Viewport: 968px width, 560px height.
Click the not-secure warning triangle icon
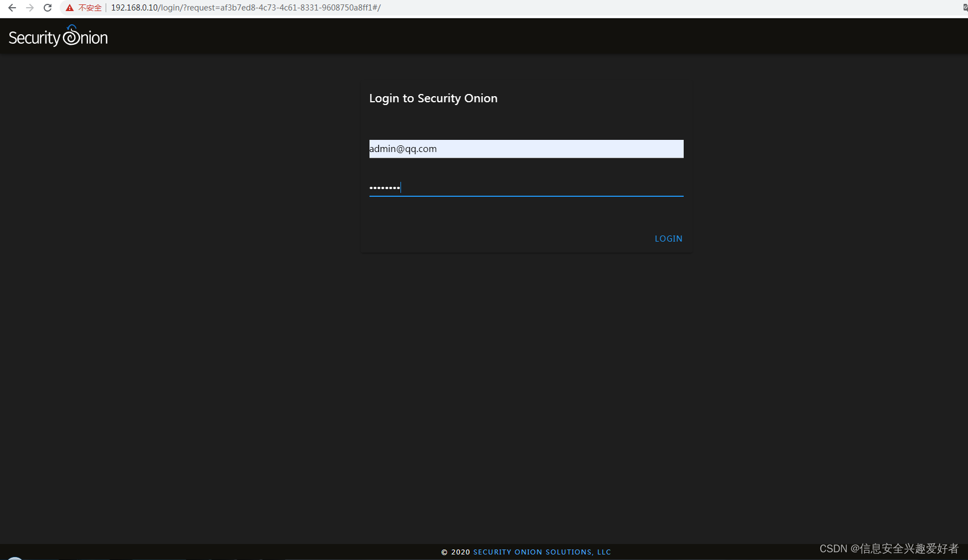(x=70, y=8)
